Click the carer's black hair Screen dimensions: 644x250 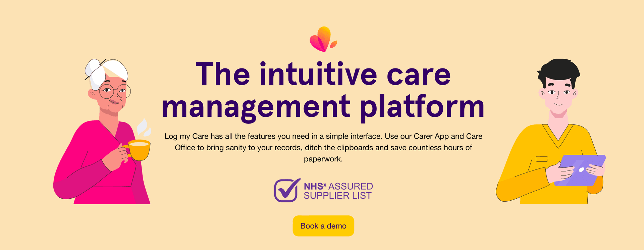tap(558, 71)
